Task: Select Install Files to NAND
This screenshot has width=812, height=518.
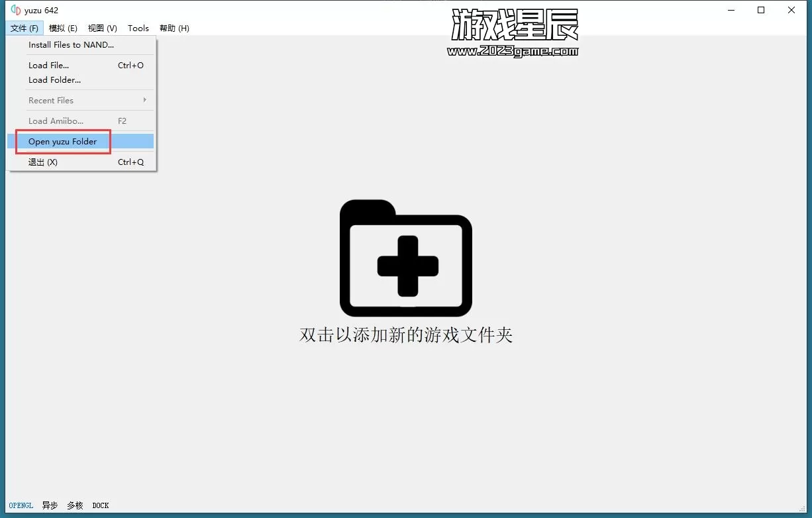Action: 71,45
